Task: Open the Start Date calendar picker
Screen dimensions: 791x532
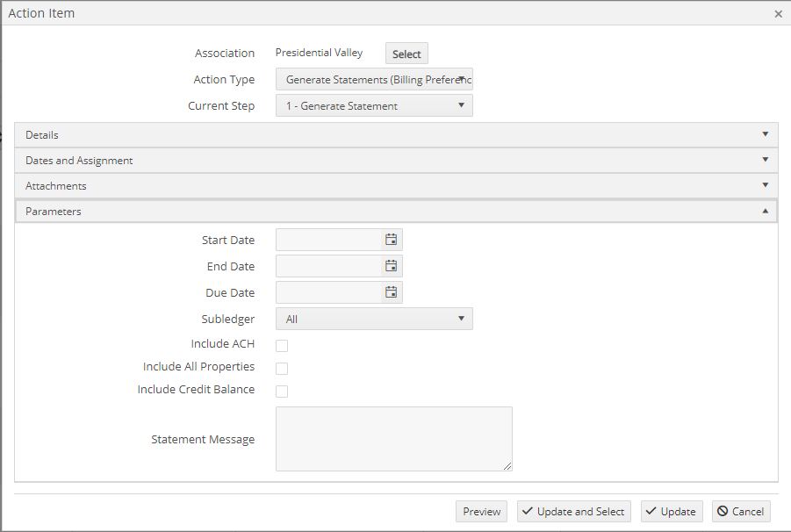Action: tap(391, 240)
